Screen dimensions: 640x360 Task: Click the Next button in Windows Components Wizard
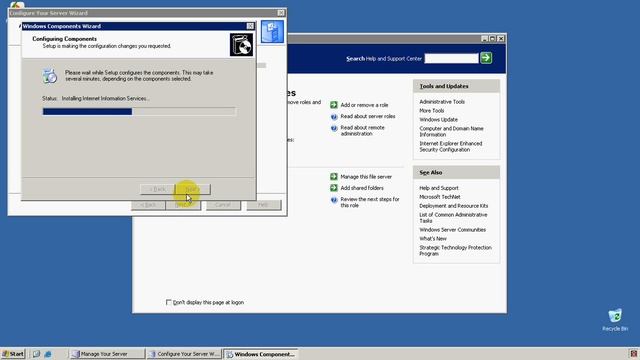point(193,189)
